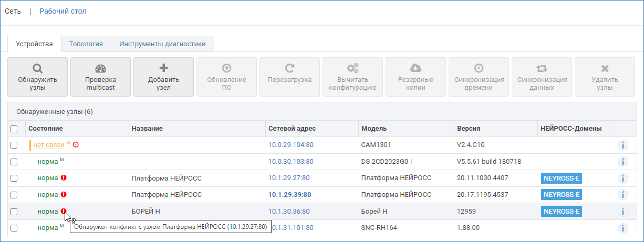Open info icon for CAM1301 row

click(x=622, y=145)
